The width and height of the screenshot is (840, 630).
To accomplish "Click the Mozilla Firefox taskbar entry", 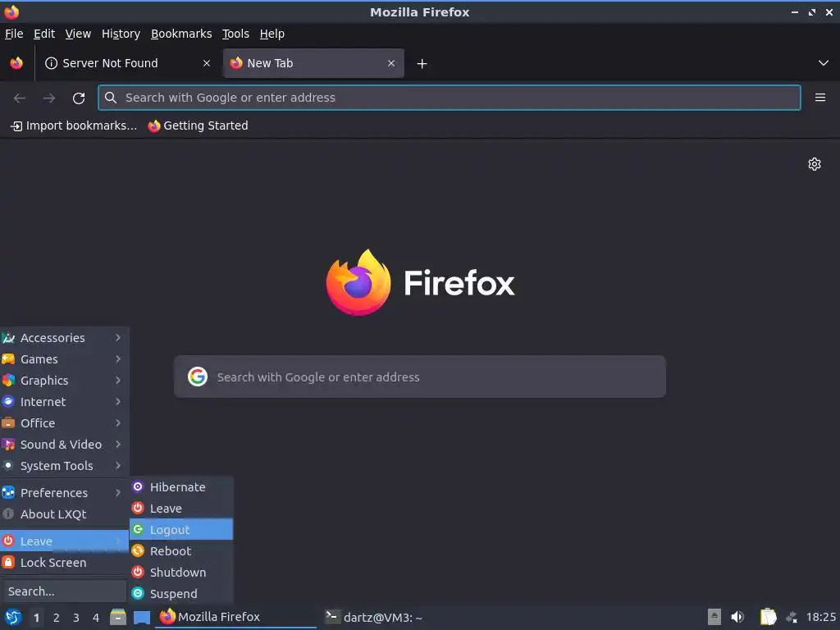I will (236, 617).
